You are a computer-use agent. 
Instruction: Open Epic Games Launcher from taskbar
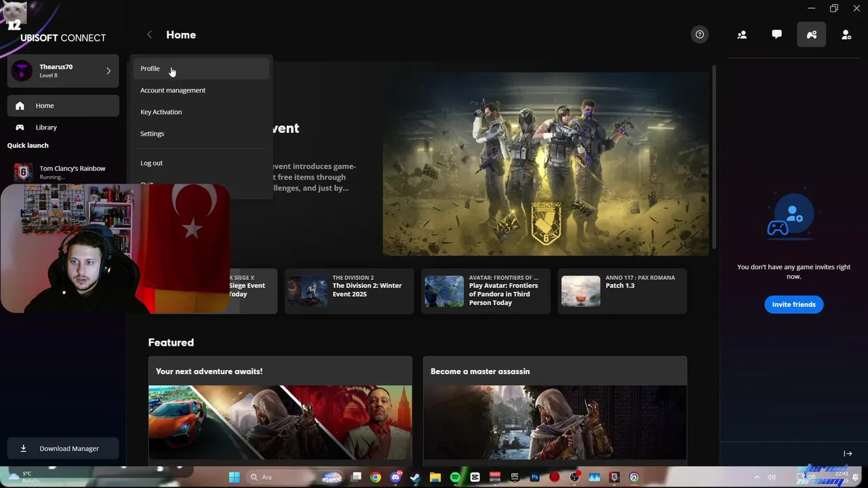515,477
